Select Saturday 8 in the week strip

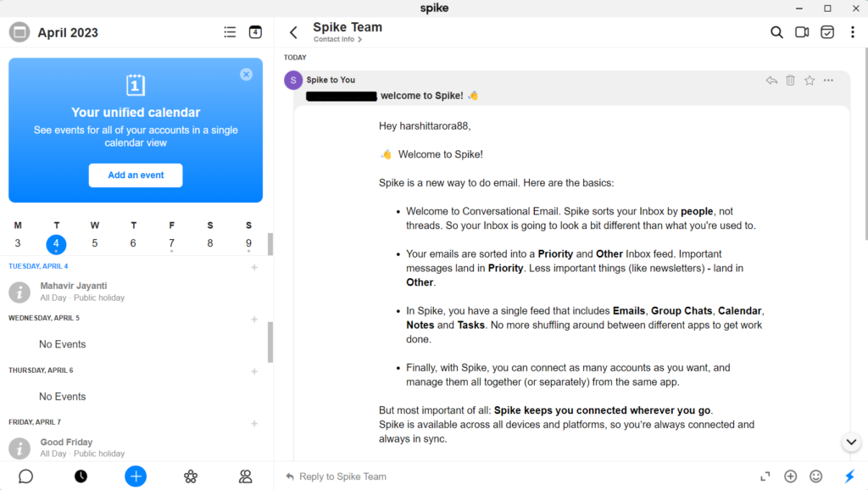point(210,243)
